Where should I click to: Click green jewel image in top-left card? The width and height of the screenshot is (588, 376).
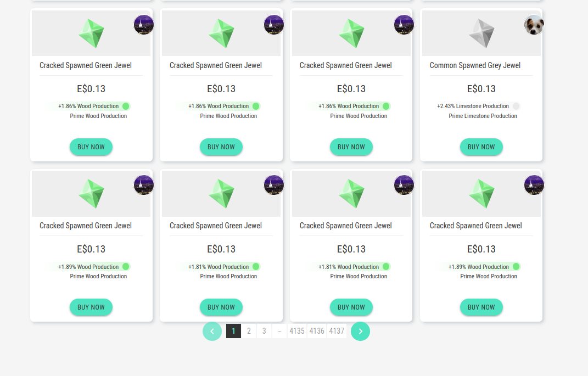tap(91, 33)
